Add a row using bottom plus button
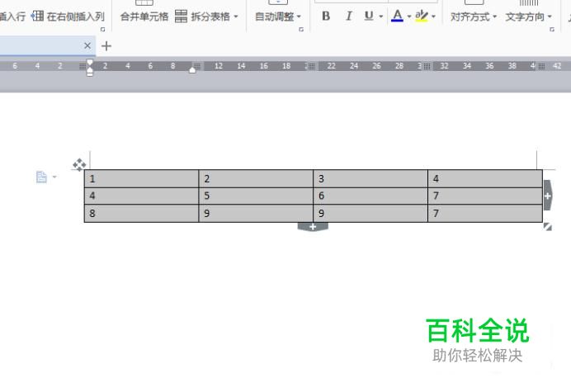Viewport: 571px width, 392px height. tap(313, 227)
